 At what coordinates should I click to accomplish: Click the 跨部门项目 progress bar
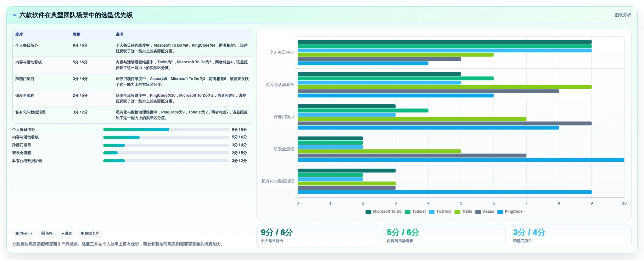click(166, 145)
